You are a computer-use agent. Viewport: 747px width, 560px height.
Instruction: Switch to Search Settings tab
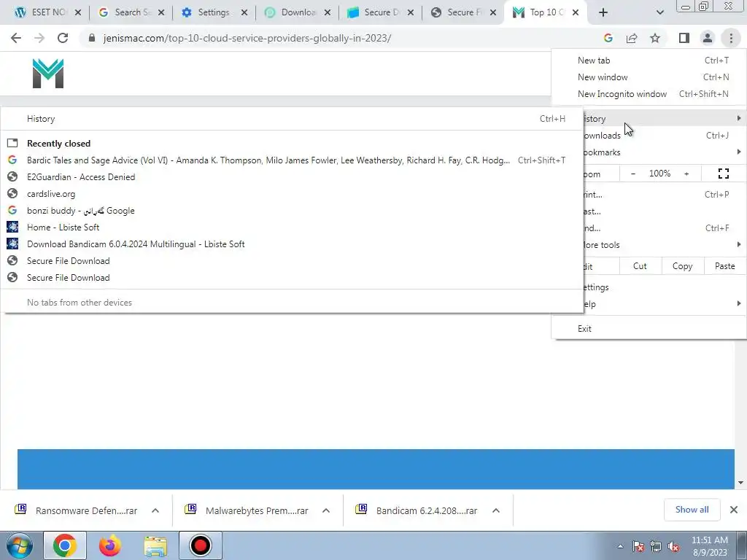point(125,12)
